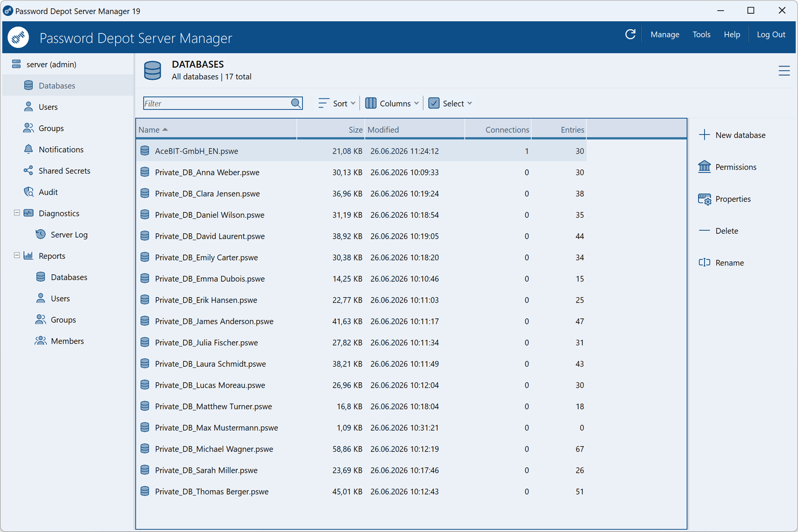This screenshot has width=798, height=532.
Task: Collapse the Diagnostics tree node
Action: (17, 213)
